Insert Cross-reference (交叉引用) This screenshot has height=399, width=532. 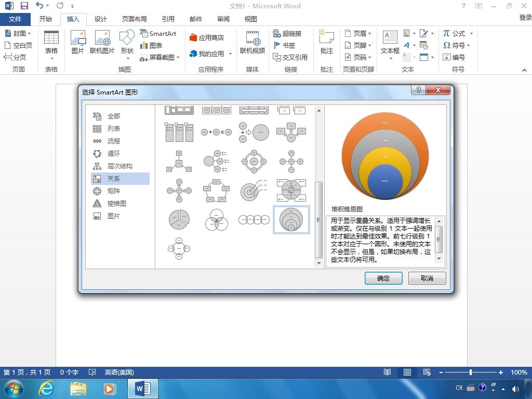tap(290, 57)
